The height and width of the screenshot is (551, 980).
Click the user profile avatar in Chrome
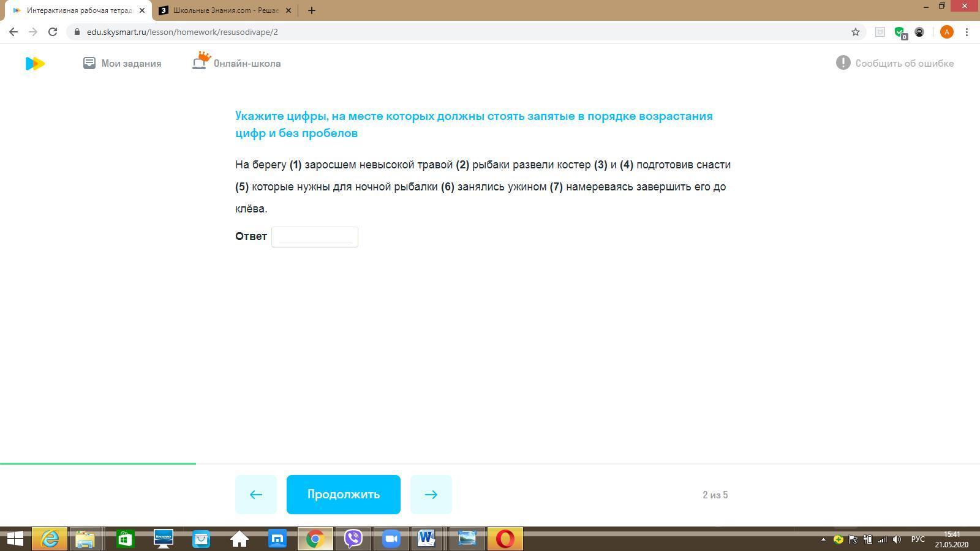point(946,32)
